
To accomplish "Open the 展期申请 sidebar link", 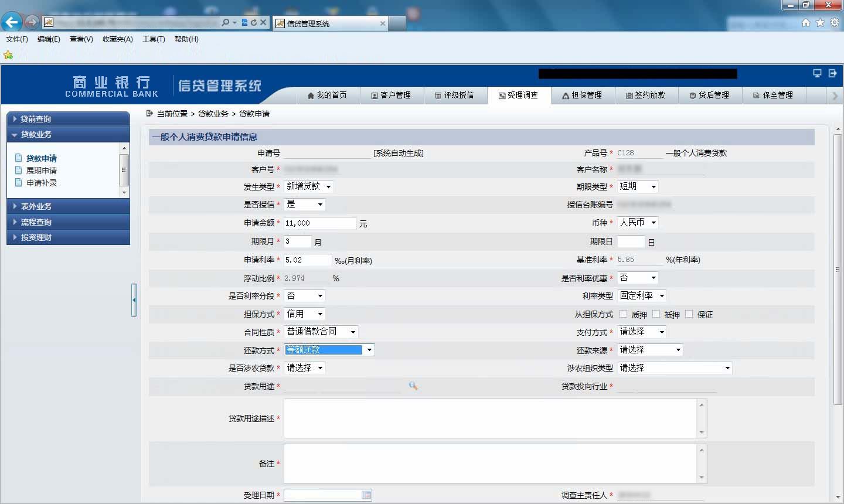I will click(x=41, y=171).
